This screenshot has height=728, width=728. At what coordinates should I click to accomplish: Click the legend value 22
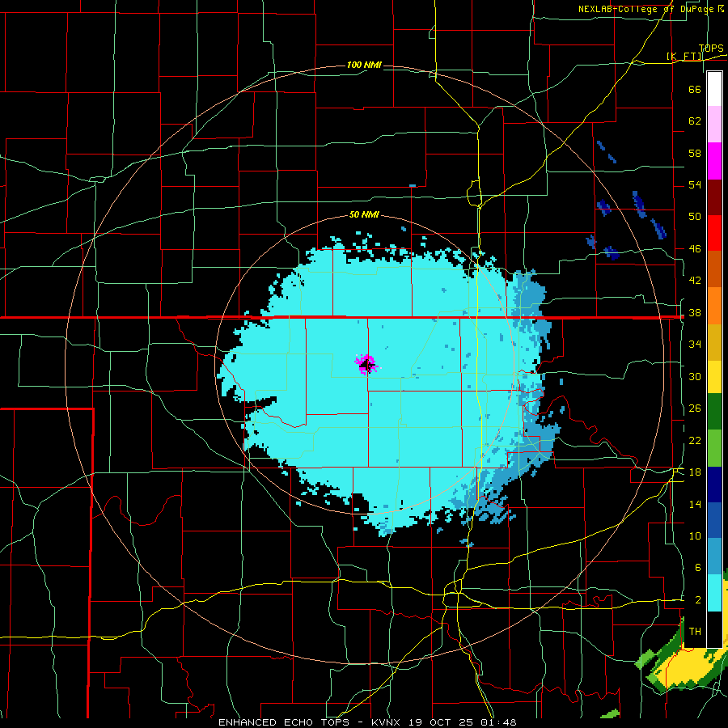pos(695,440)
